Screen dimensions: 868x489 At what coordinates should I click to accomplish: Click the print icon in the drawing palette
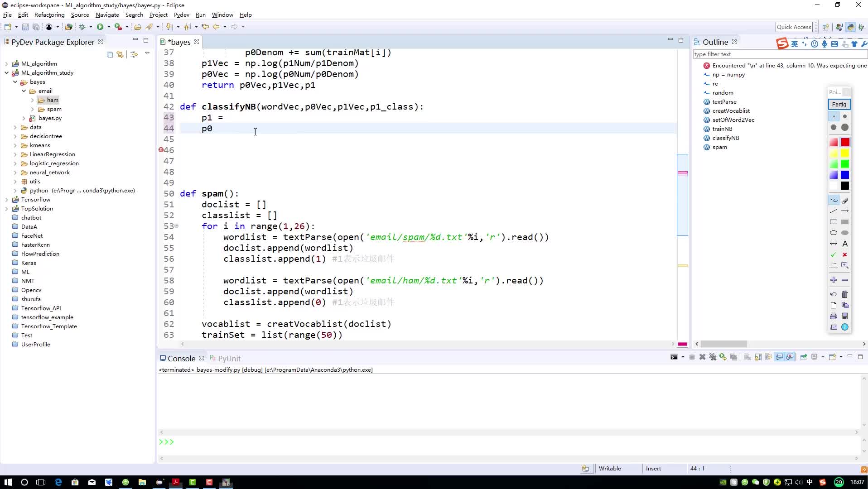(834, 316)
